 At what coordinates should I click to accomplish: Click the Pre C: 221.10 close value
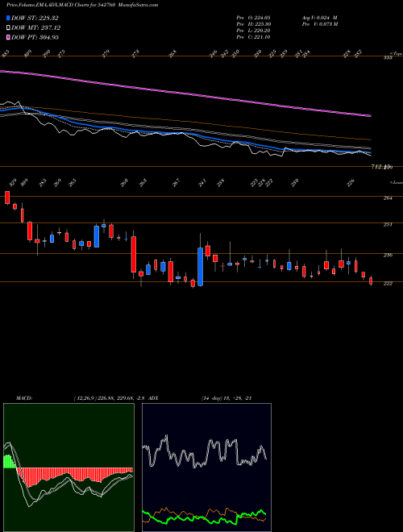[x=253, y=37]
